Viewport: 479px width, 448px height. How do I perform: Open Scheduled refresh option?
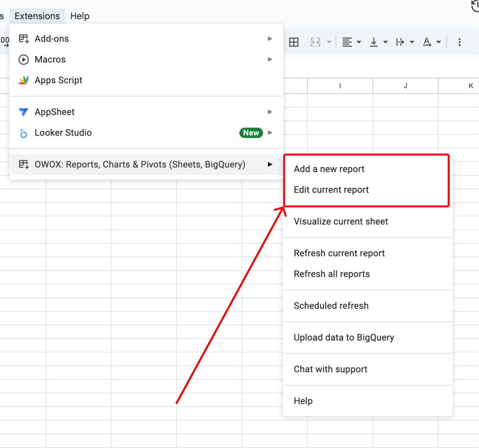(x=368, y=306)
